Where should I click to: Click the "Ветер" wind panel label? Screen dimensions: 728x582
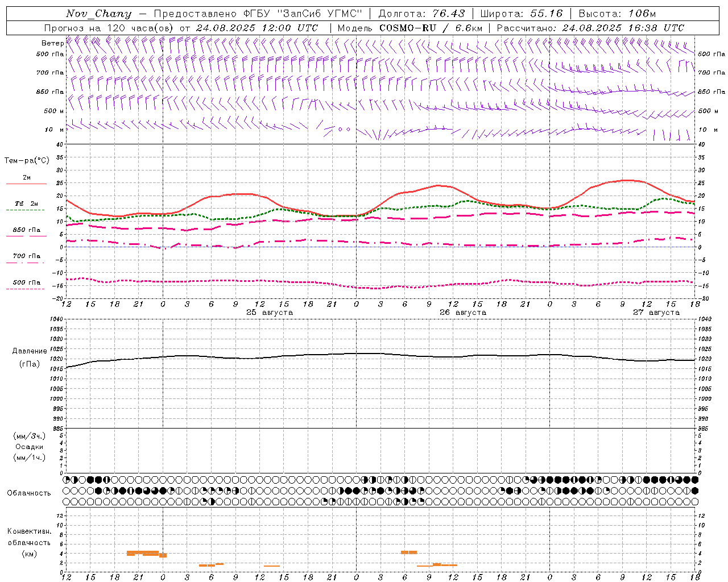52,43
